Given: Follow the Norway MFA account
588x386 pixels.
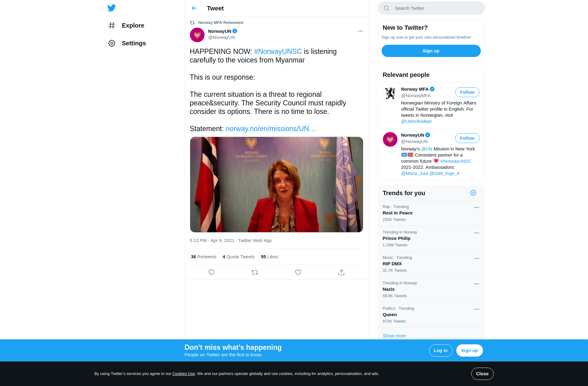Looking at the screenshot, I should point(467,92).
